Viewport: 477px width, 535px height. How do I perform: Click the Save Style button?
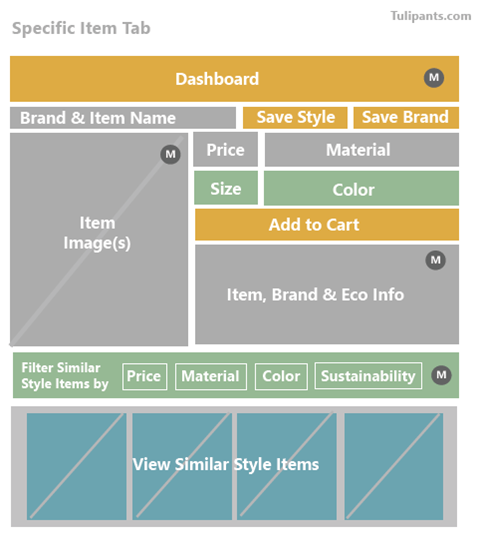[x=295, y=118]
